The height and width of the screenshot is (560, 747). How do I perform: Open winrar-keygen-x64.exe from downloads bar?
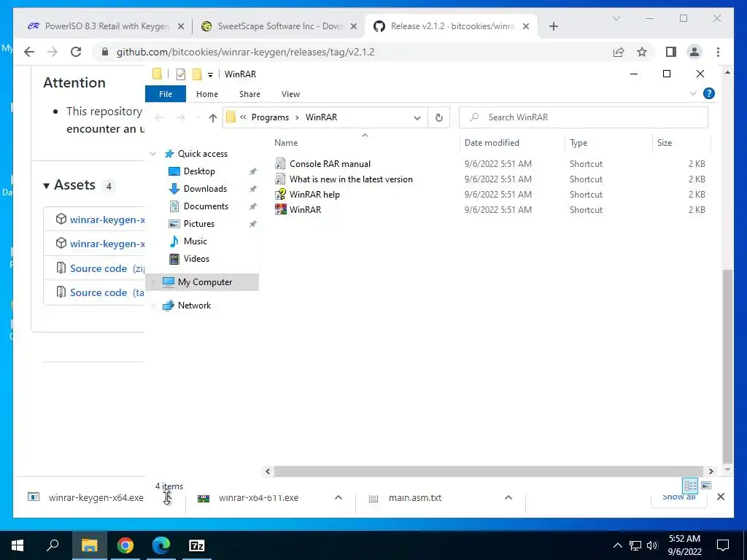96,497
